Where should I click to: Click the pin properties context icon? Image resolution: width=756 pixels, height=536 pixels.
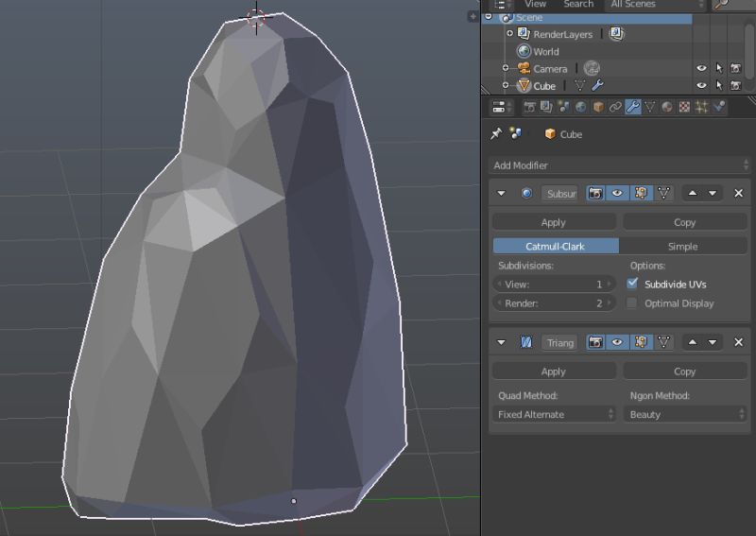click(496, 133)
